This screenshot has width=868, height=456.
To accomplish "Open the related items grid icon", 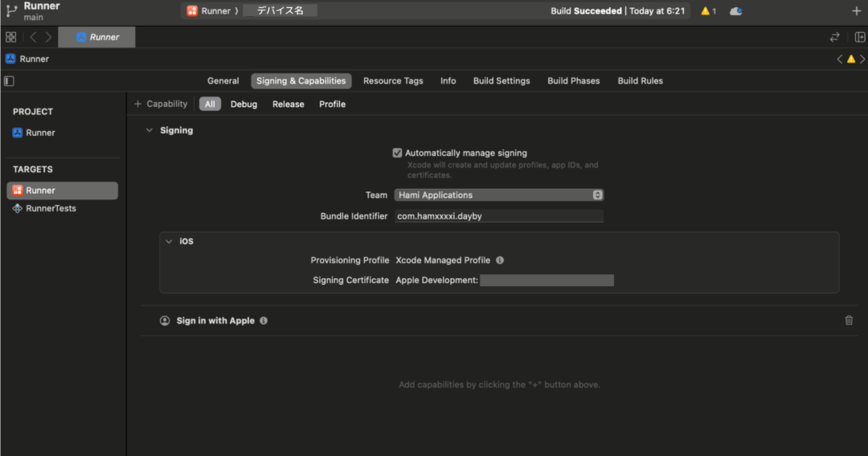I will [x=10, y=37].
